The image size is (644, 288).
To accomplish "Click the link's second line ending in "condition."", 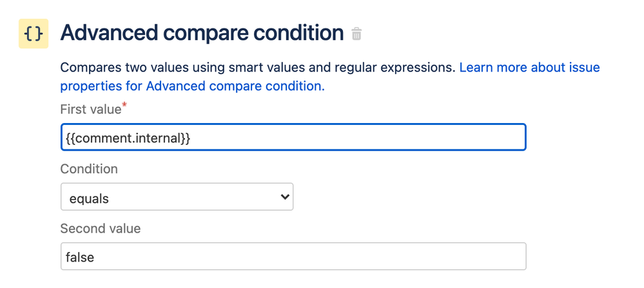I will [x=192, y=86].
